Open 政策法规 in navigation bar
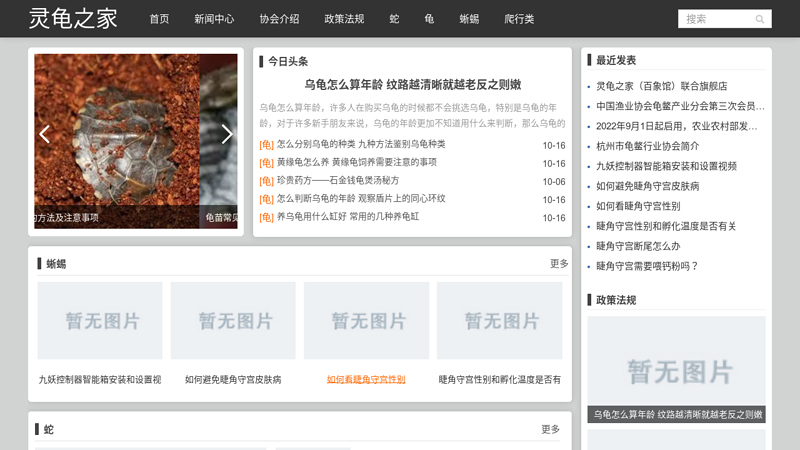 (x=344, y=19)
